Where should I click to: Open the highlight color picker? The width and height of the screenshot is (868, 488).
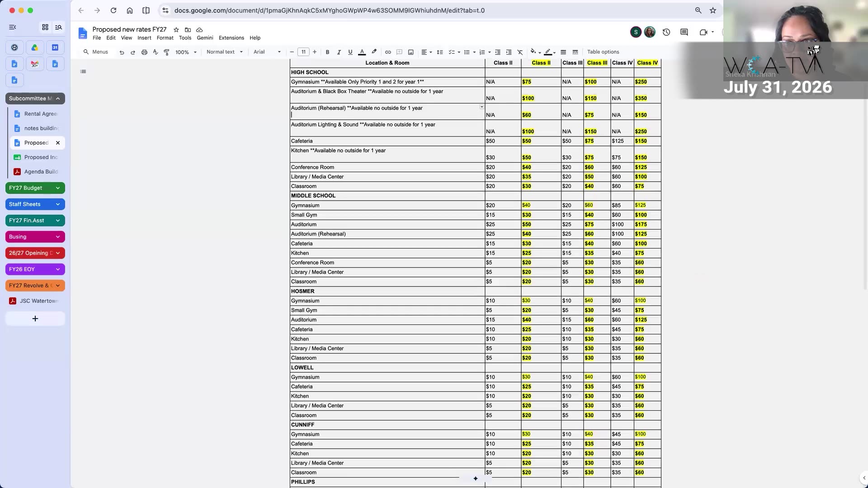[374, 52]
